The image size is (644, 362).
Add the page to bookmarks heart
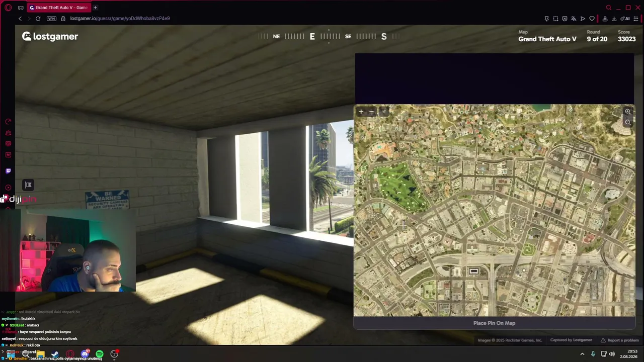[592, 19]
